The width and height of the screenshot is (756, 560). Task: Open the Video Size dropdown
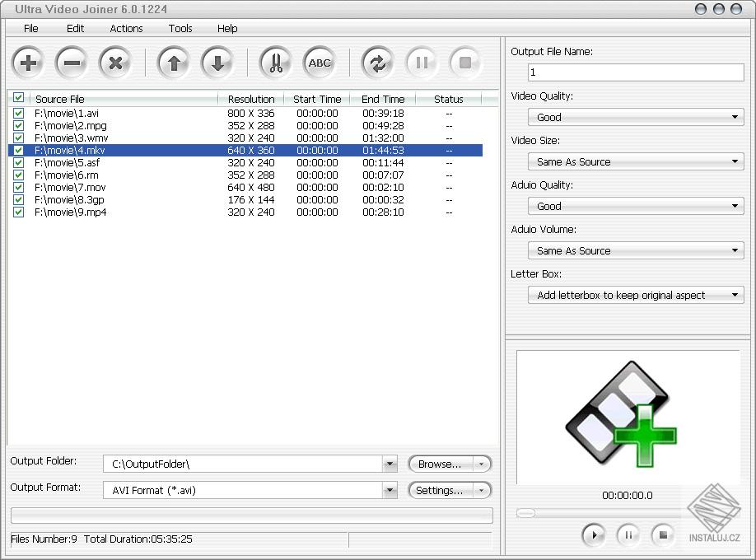[x=636, y=161]
